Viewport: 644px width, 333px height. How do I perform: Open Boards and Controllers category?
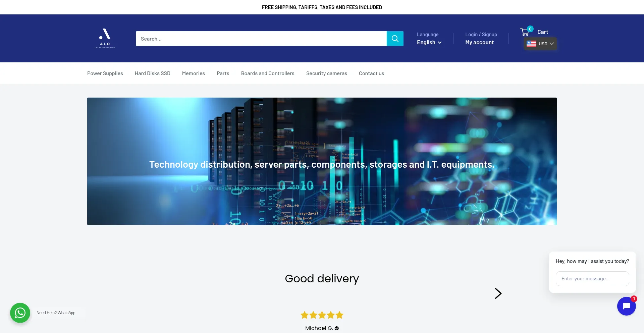(267, 73)
